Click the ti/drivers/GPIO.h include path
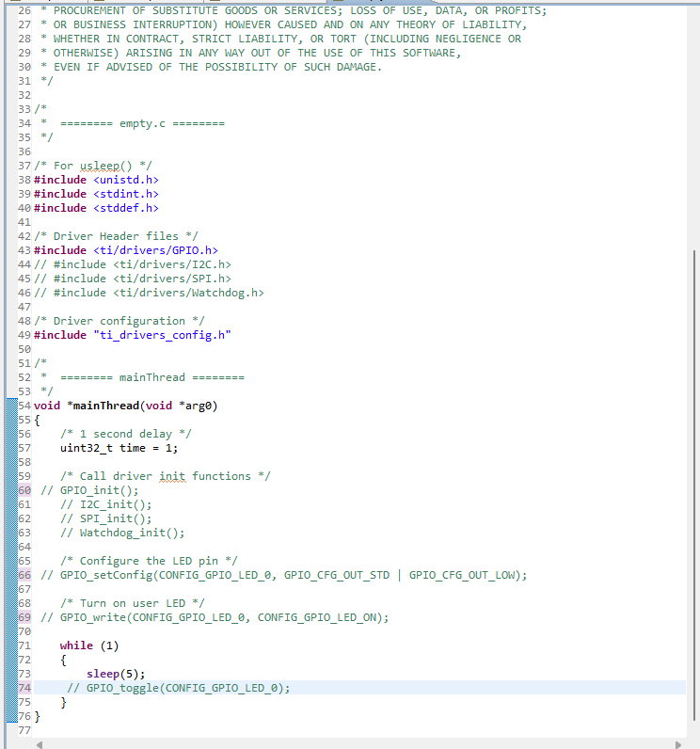 coord(155,250)
